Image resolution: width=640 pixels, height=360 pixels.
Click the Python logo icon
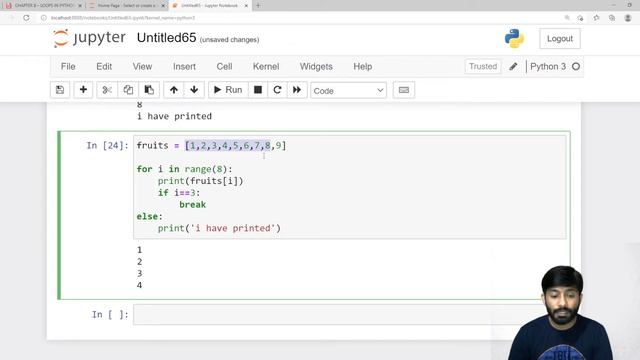(x=514, y=39)
